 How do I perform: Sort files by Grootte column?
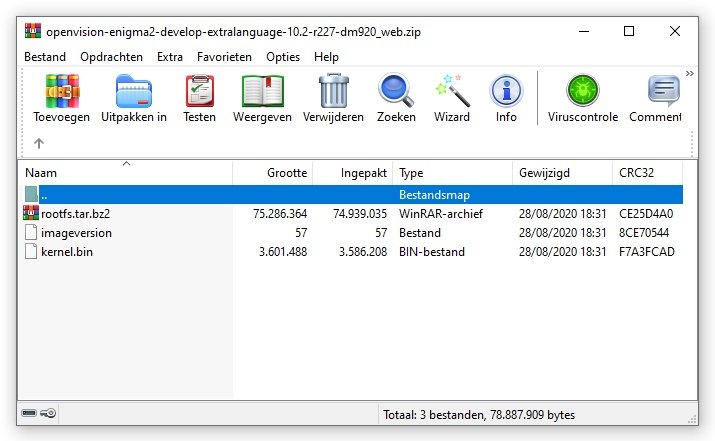click(x=273, y=173)
